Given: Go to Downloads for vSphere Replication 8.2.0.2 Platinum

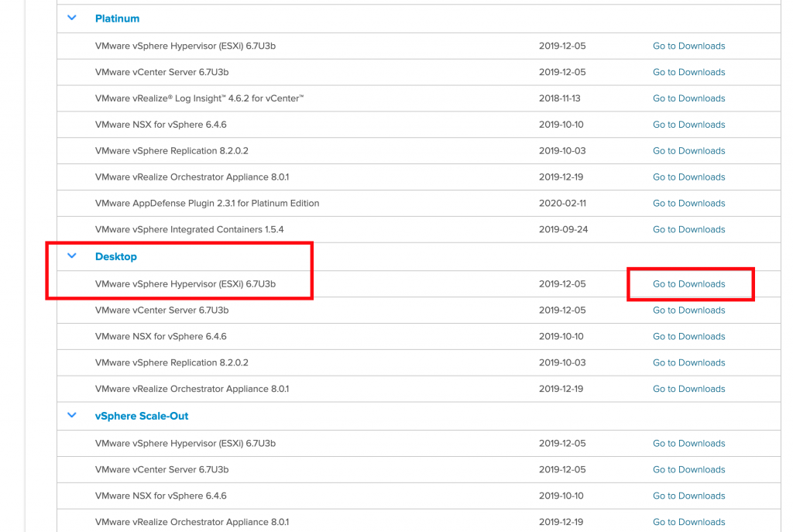Looking at the screenshot, I should [x=688, y=150].
